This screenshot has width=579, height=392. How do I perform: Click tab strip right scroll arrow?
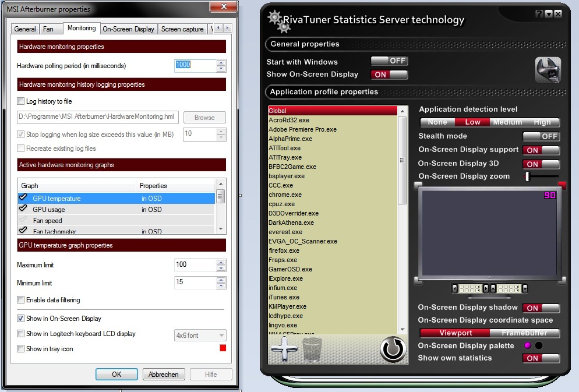[x=227, y=28]
